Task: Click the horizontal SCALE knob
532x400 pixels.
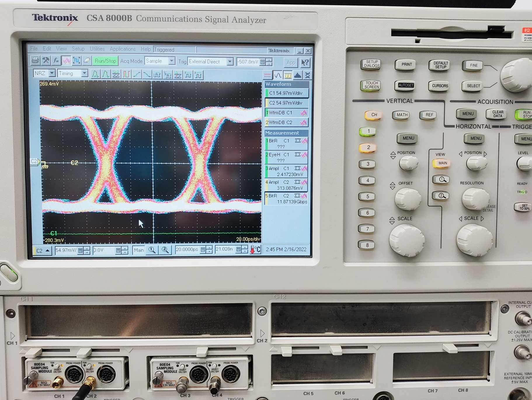Action: [x=475, y=241]
